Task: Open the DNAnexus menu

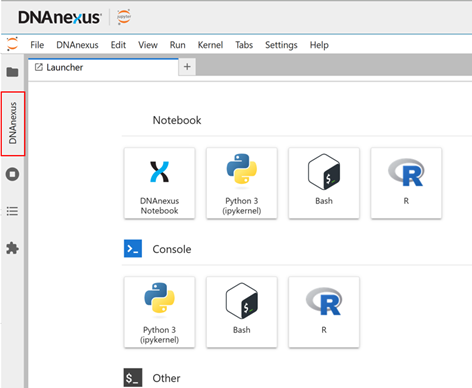Action: pos(77,45)
